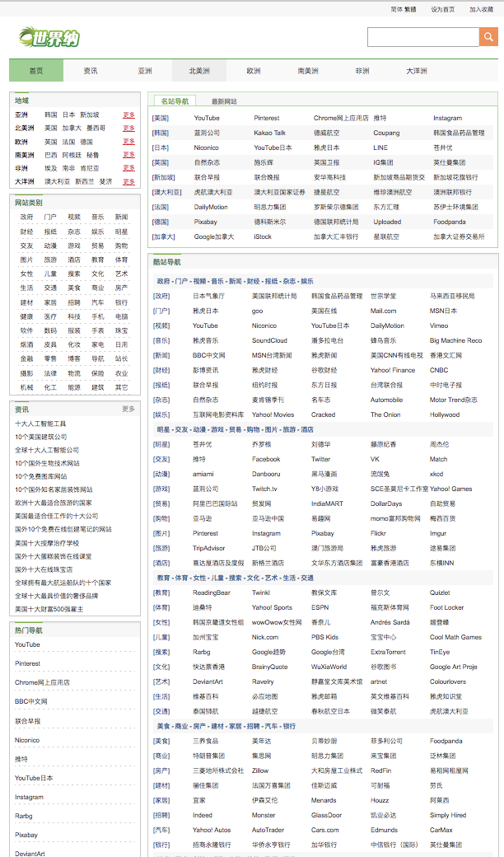Image resolution: width=504 pixels, height=857 pixels.
Task: Open Foodpanda in the [德国] row
Action: 448,222
